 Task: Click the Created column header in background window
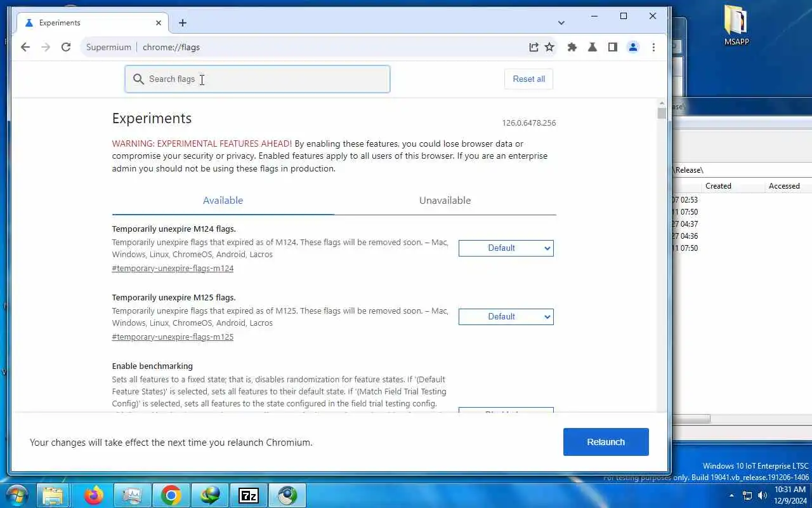point(718,186)
